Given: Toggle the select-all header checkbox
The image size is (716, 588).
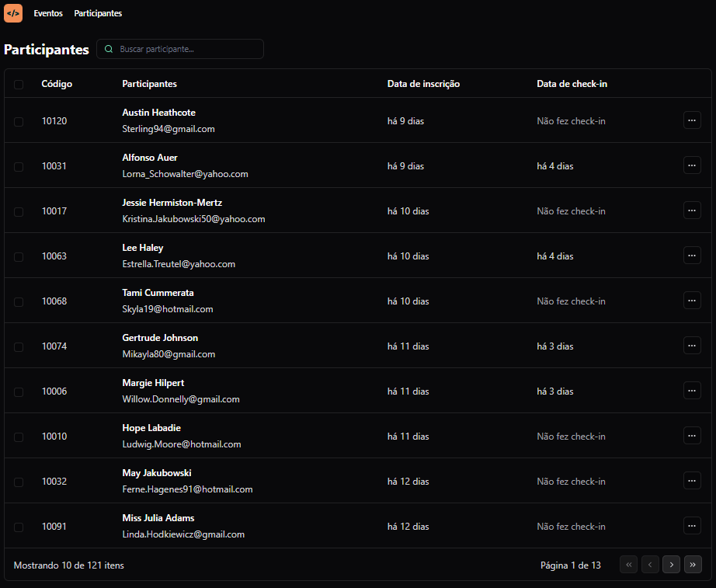Looking at the screenshot, I should (x=19, y=84).
